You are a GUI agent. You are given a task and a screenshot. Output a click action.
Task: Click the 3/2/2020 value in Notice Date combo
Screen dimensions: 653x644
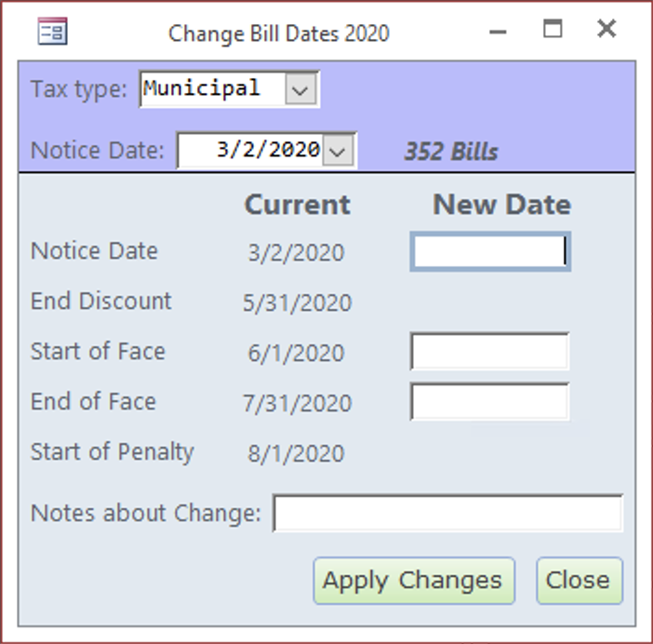click(x=268, y=149)
